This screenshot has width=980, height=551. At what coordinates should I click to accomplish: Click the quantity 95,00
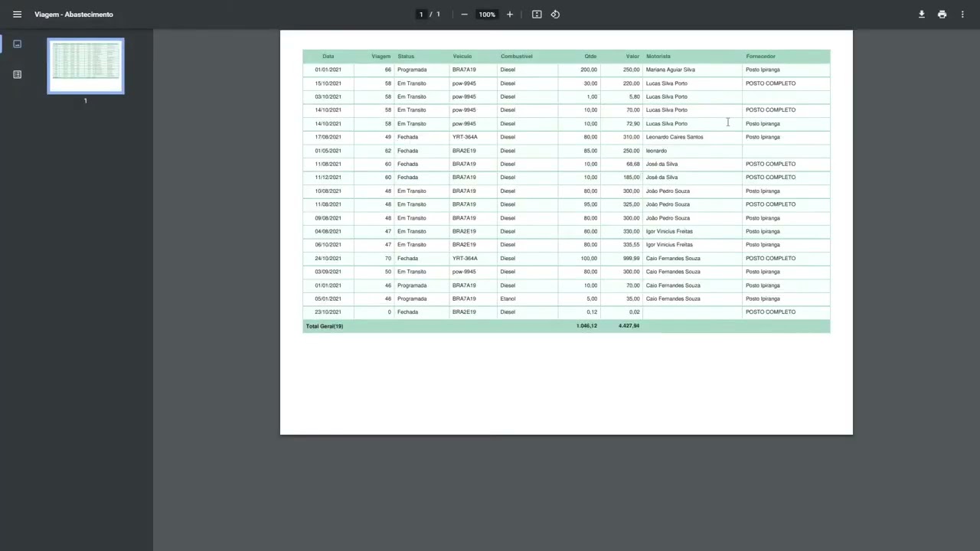point(590,204)
